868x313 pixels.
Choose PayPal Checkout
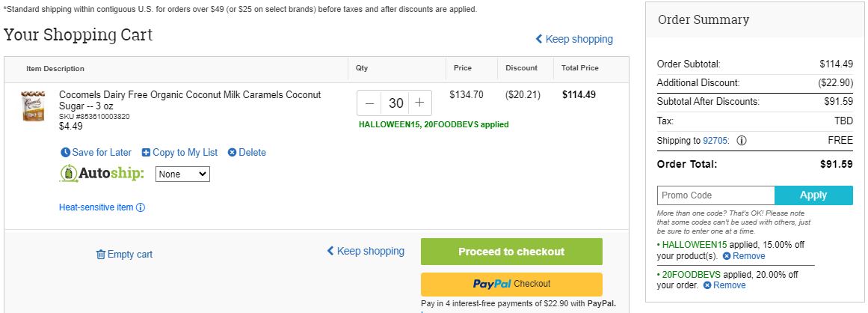511,285
